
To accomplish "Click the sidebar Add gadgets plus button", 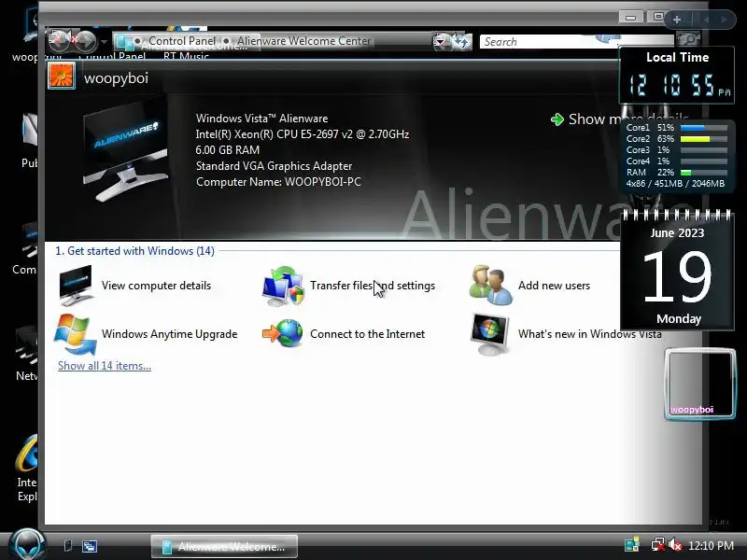I will [x=676, y=20].
